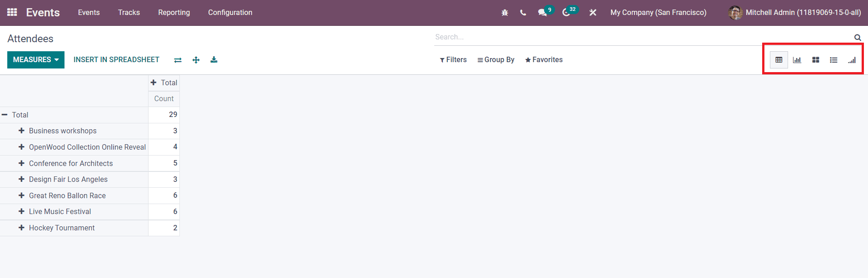Switch to cohort view
The height and width of the screenshot is (278, 868).
click(852, 60)
